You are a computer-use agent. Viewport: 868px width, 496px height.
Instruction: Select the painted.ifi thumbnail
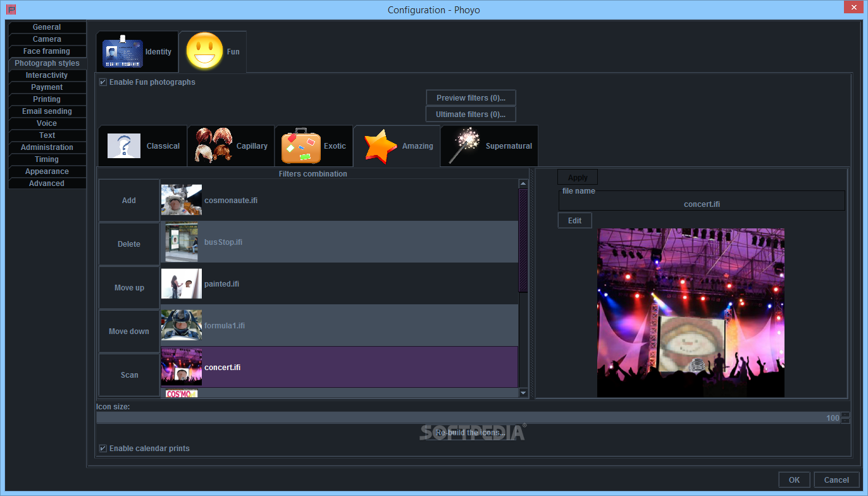tap(182, 283)
